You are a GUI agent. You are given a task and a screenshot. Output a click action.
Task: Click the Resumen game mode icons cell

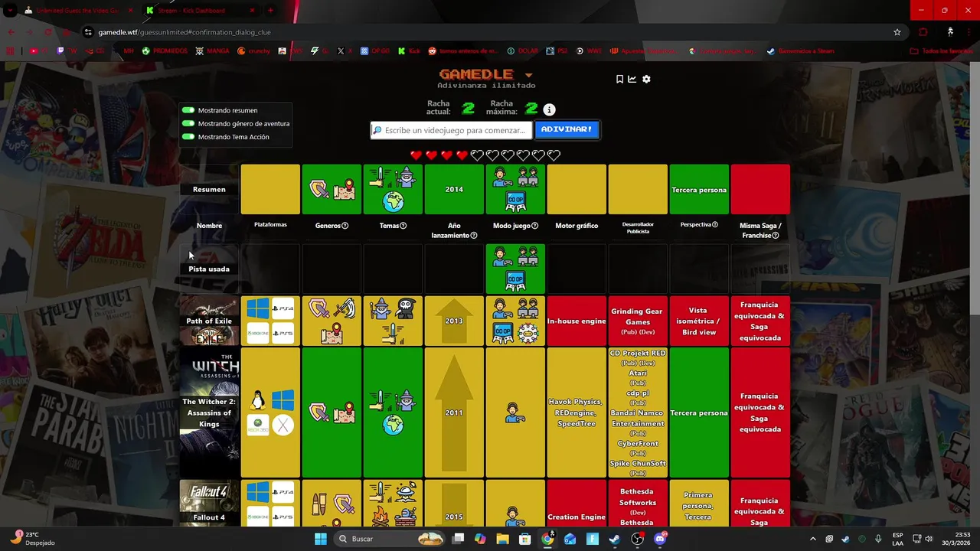(515, 189)
